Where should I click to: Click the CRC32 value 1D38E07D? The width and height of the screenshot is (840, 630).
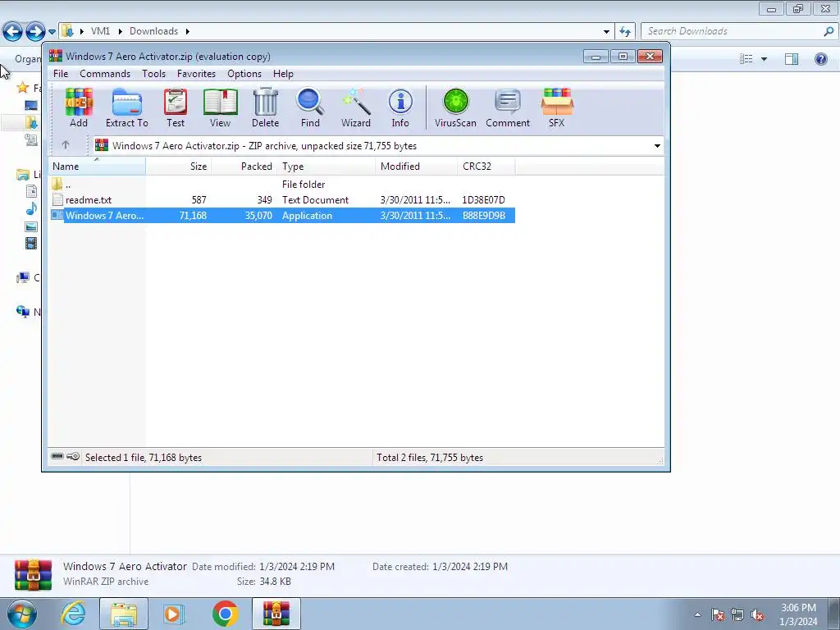[484, 200]
